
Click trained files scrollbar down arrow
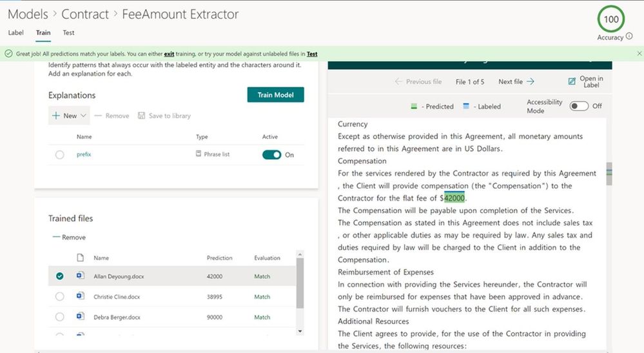tap(300, 331)
